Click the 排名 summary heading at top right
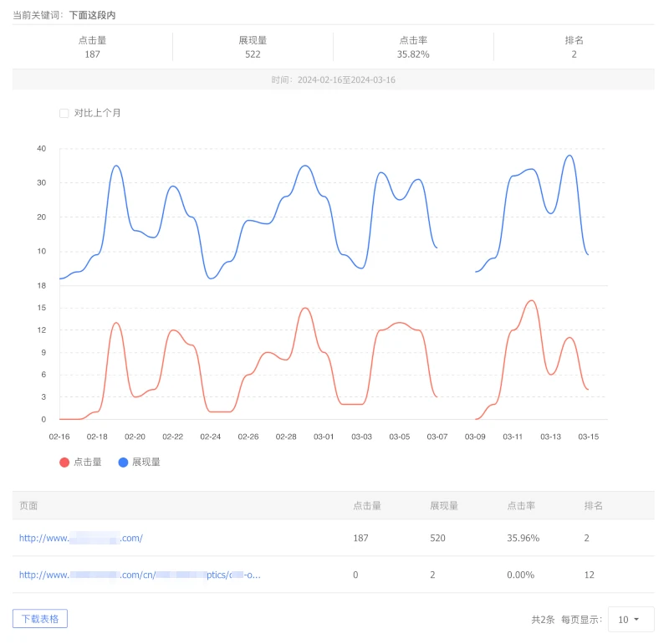Screen dimensions: 669x644 574,40
